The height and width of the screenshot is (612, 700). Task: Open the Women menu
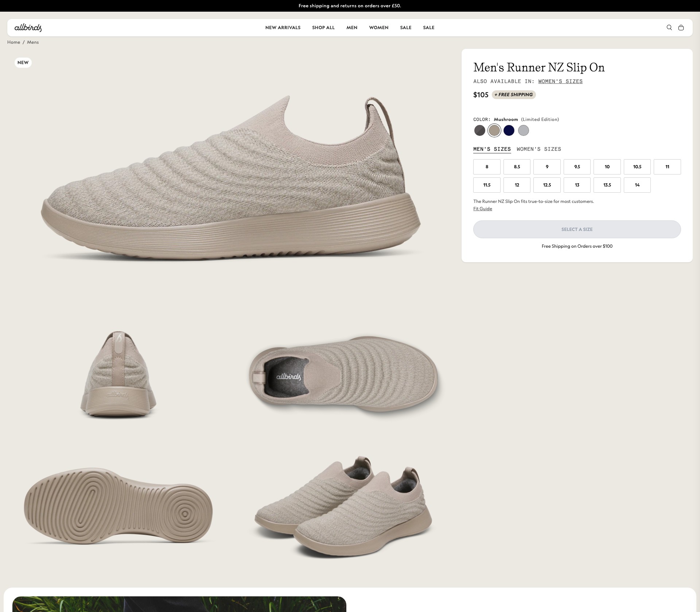(x=379, y=28)
